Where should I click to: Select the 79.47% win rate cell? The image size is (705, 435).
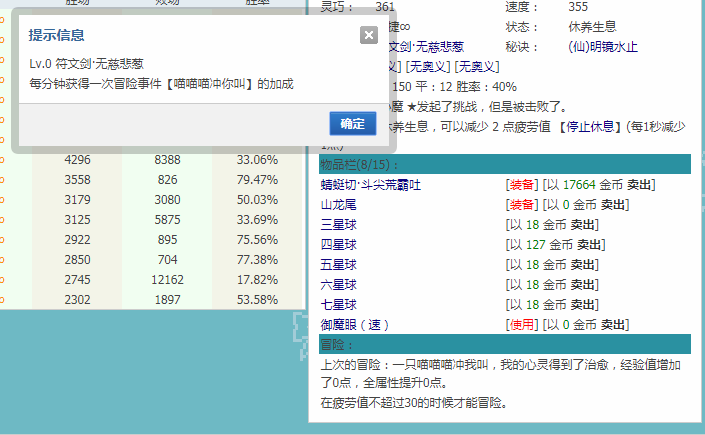(257, 180)
